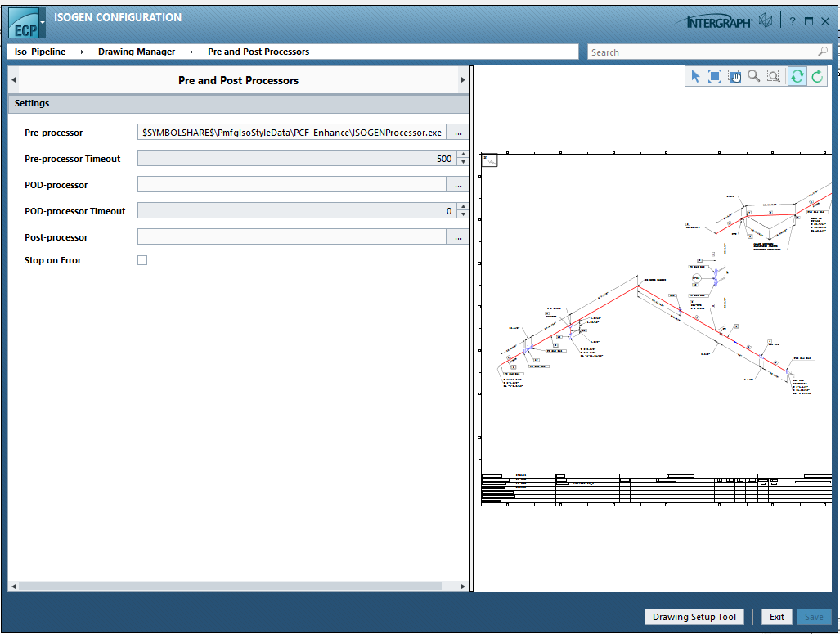Click horizontal scrollbar left arrow
The image size is (840, 634).
(13, 587)
